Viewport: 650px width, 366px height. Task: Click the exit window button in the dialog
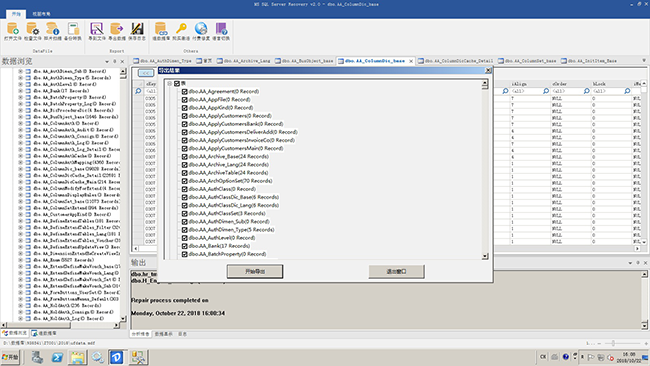(396, 271)
